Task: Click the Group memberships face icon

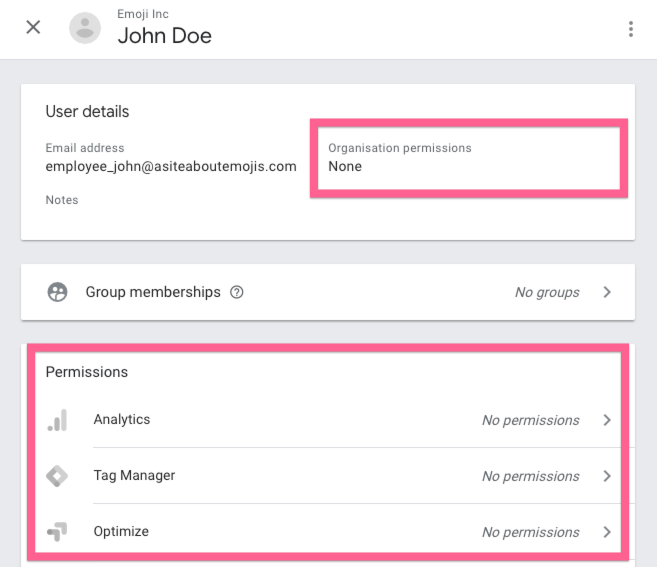Action: 58,292
